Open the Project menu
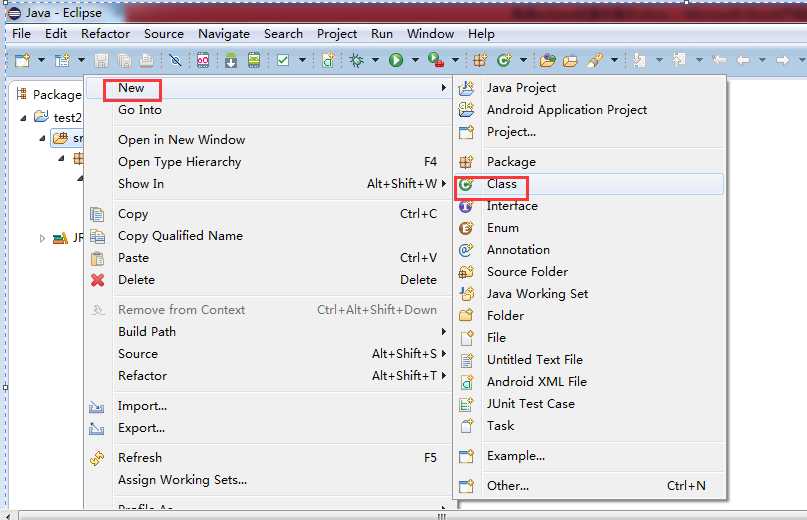Image resolution: width=807 pixels, height=520 pixels. tap(337, 33)
